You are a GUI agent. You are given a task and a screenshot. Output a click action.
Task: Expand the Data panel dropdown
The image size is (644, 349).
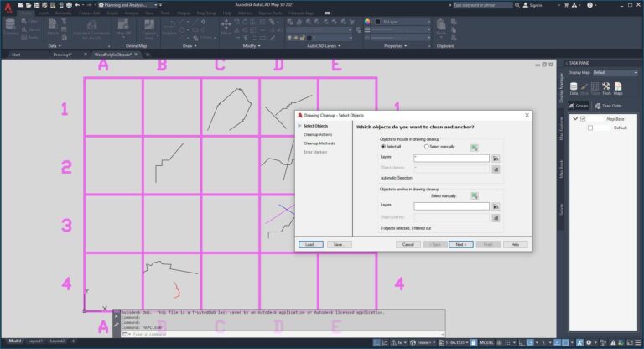pos(55,46)
